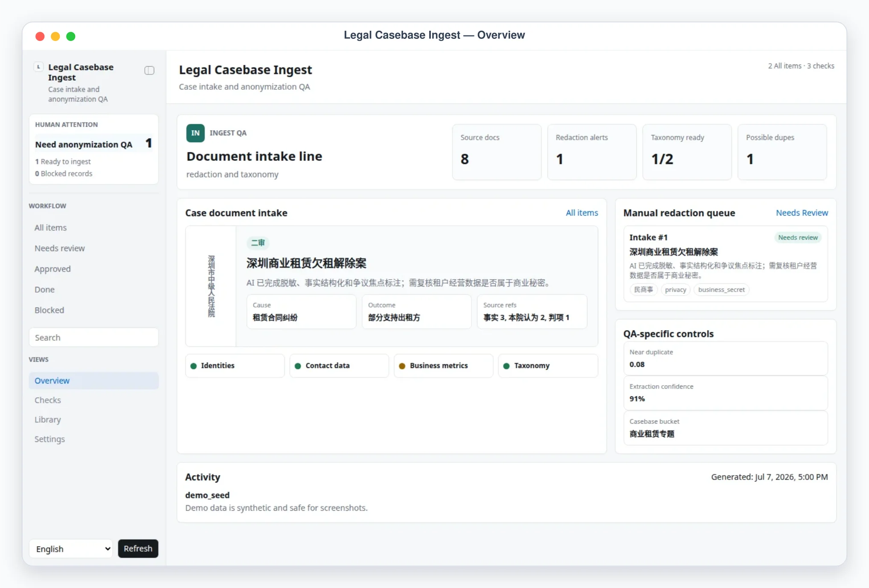
Task: Open the All items workflow filter
Action: click(x=94, y=228)
